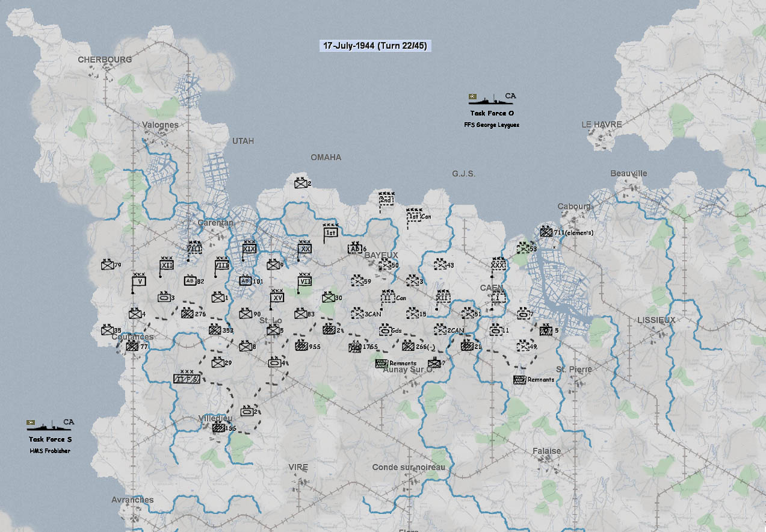Select the 21 hatched enemy division counter

467,346
